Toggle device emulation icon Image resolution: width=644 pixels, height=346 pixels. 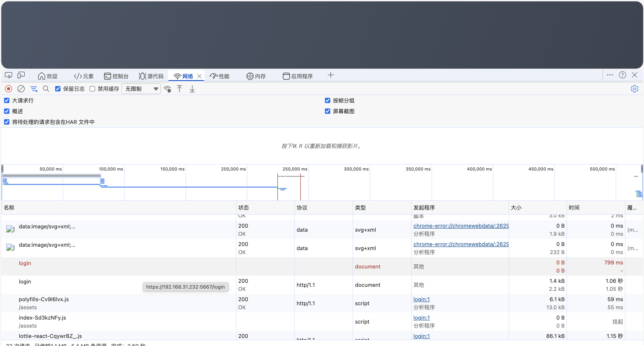[x=21, y=75]
